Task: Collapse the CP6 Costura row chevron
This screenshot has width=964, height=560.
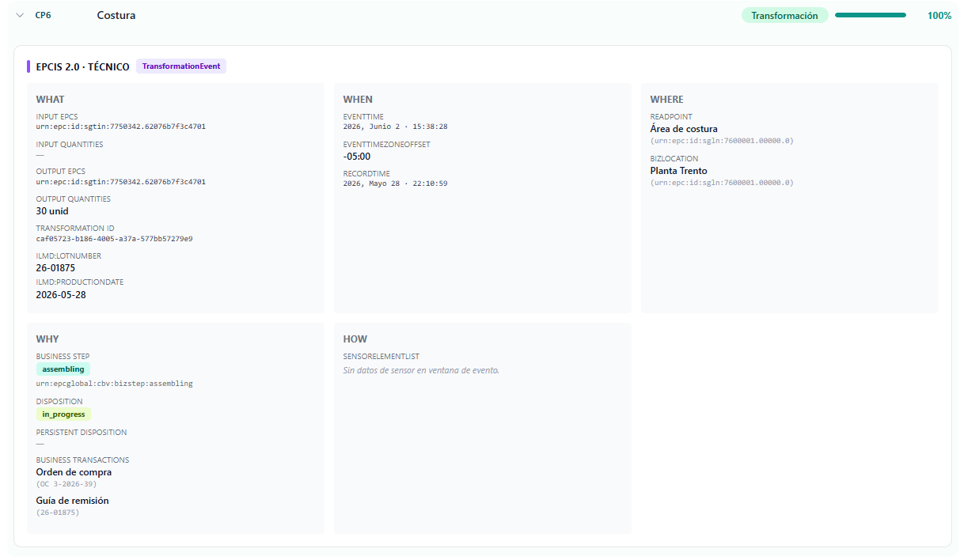Action: click(x=20, y=15)
